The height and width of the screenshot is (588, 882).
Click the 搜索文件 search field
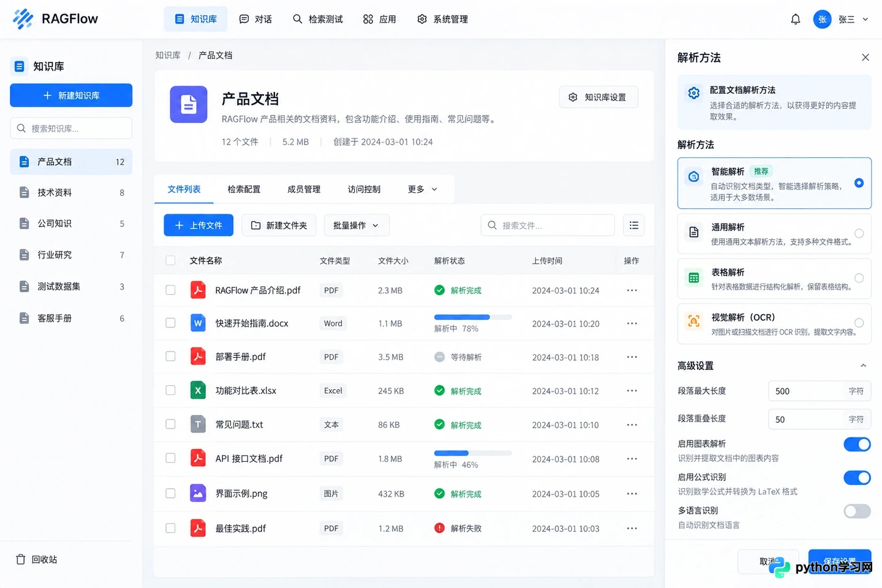(x=548, y=225)
